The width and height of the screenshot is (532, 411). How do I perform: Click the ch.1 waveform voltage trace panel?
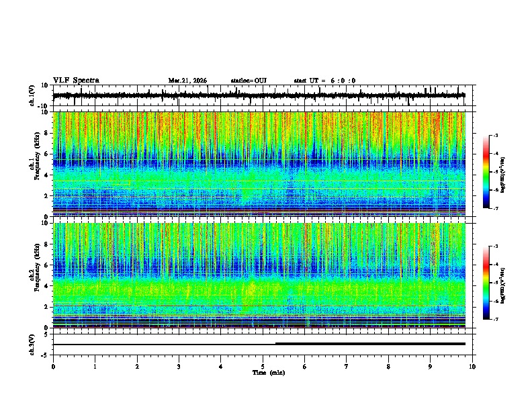[263, 95]
